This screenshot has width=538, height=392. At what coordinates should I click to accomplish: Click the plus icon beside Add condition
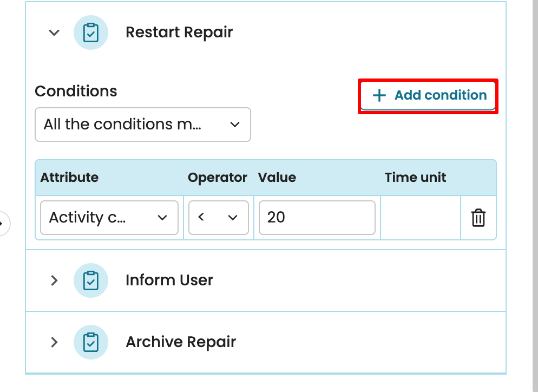pyautogui.click(x=380, y=96)
